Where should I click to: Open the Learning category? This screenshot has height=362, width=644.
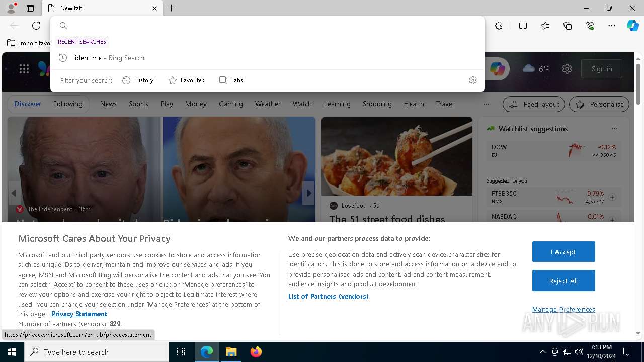tap(337, 104)
